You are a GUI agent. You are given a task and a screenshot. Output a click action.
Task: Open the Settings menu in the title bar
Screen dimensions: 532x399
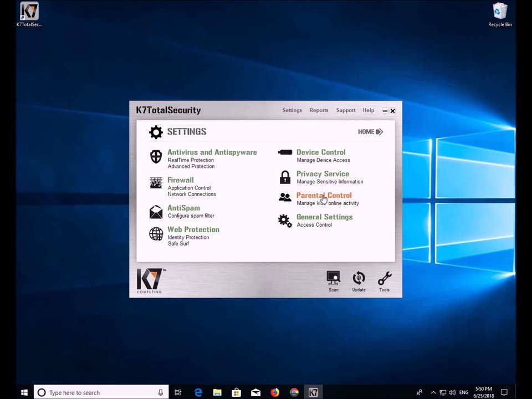point(292,110)
